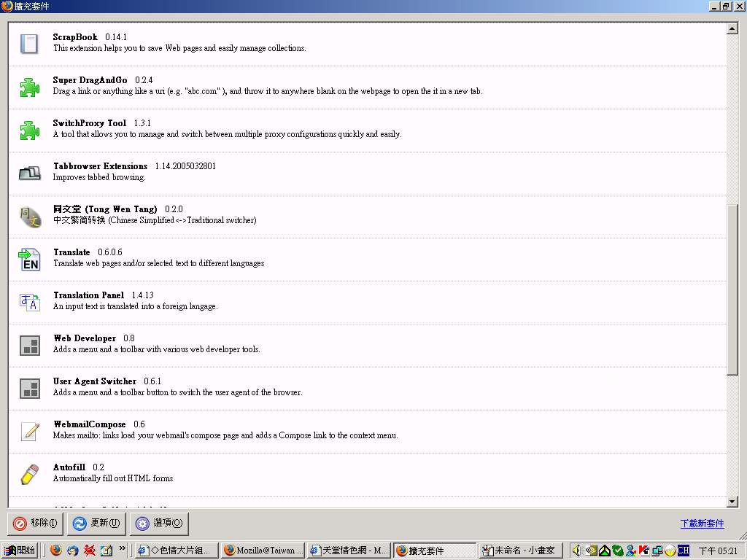Click the SwitchProxy Tool puzzle icon

pos(29,130)
